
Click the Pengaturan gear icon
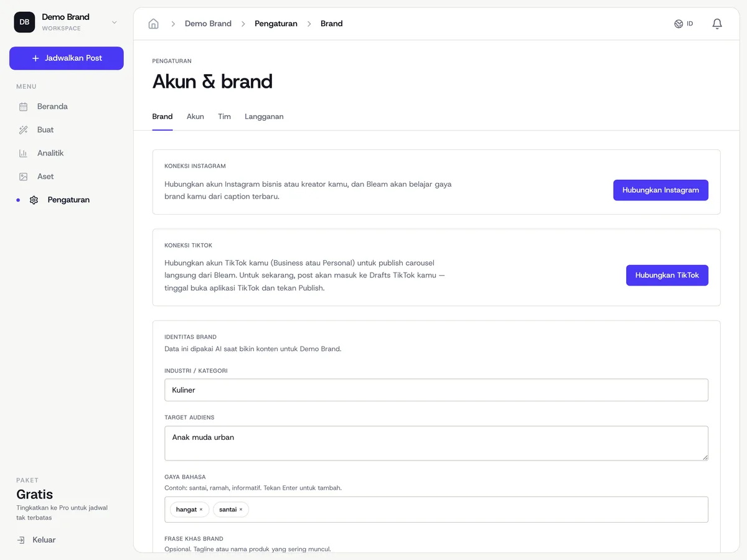pyautogui.click(x=34, y=200)
